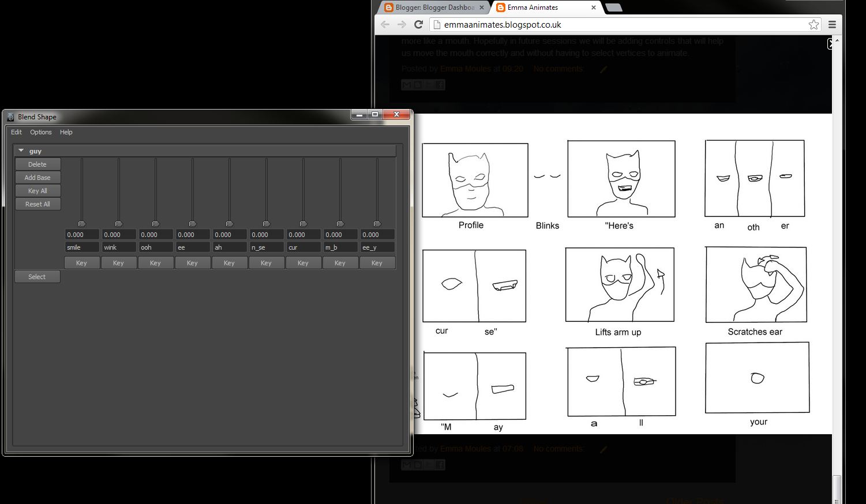Key the ee_y blend shape target
866x504 pixels.
[377, 263]
